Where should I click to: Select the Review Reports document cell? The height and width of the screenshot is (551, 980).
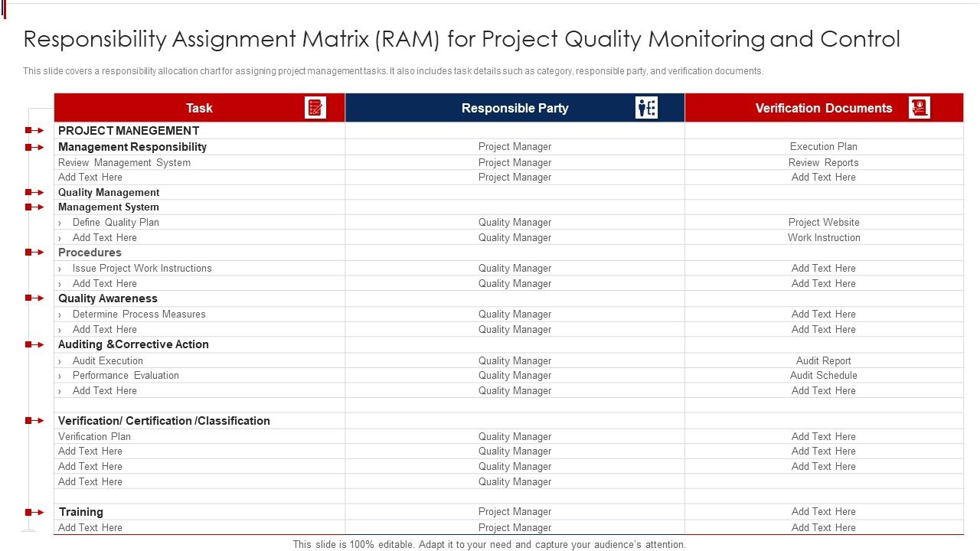pos(824,162)
